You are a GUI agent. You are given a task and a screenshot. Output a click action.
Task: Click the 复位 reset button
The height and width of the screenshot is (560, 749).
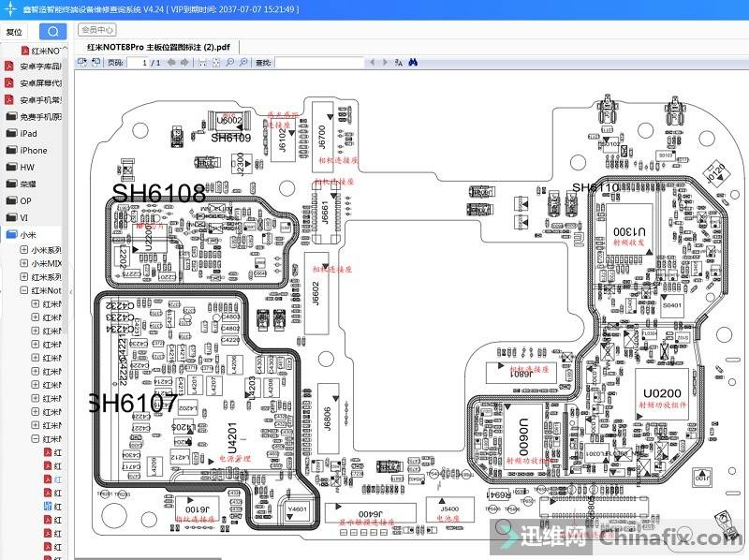click(14, 31)
